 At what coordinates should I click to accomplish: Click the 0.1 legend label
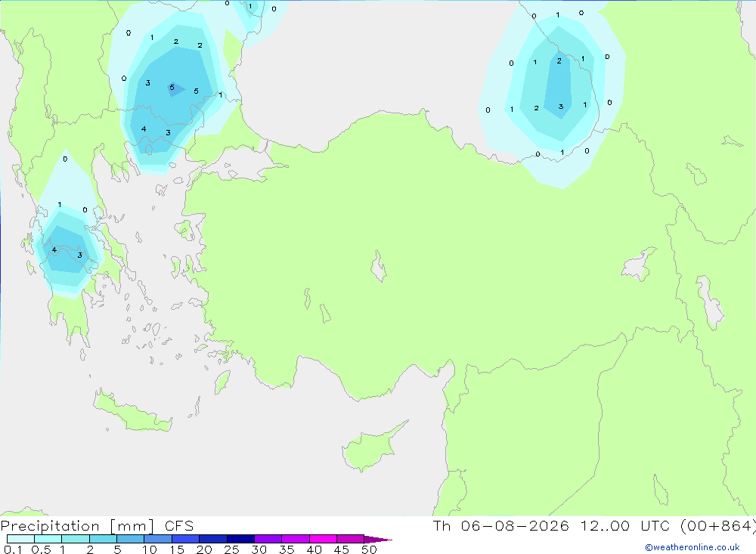tap(13, 549)
